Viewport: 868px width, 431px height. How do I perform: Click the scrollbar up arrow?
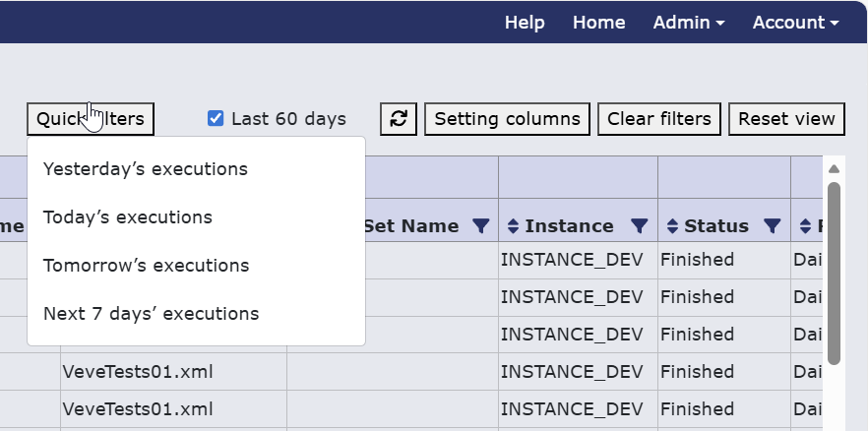coord(834,168)
